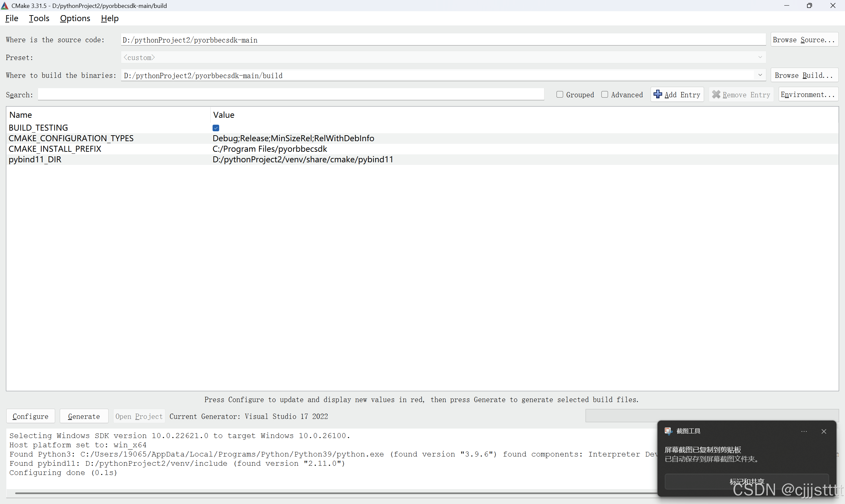This screenshot has height=504, width=845.
Task: Click the snipping tool icon in the overlay
Action: 668,431
